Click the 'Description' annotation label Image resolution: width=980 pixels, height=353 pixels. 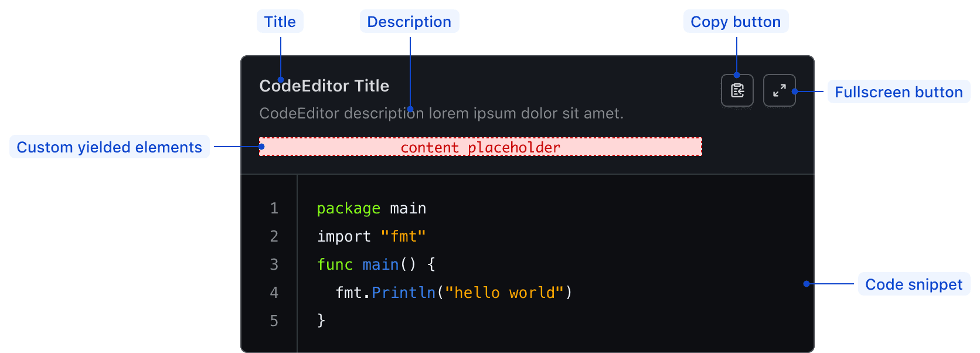409,22
